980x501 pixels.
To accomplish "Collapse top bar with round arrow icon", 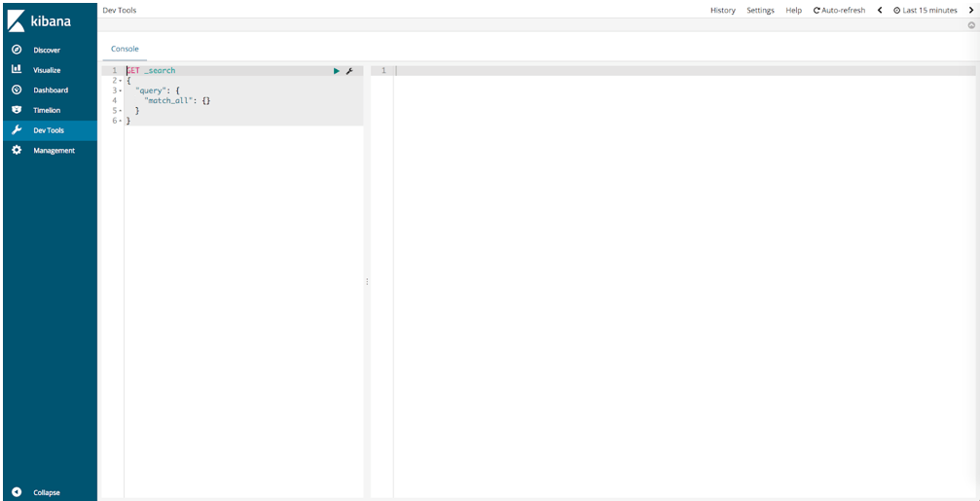I will 971,25.
